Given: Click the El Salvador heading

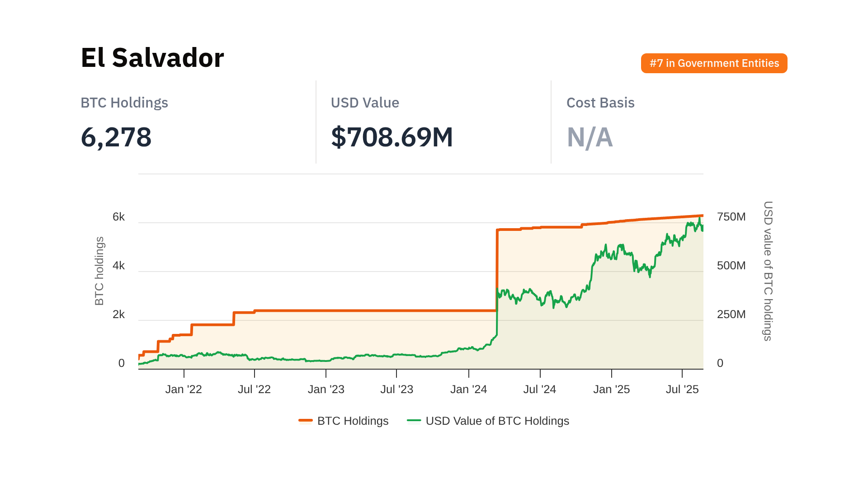Looking at the screenshot, I should 152,58.
